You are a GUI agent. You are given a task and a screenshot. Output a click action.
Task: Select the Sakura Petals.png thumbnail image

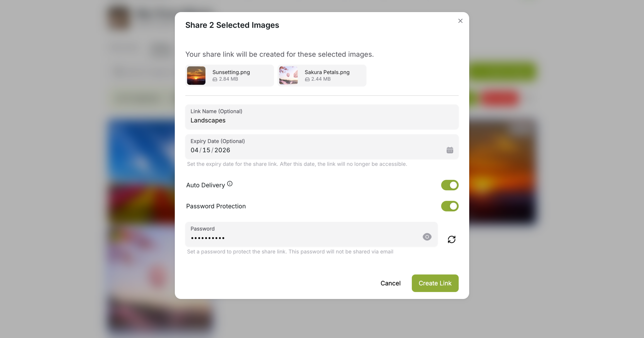[x=288, y=75]
